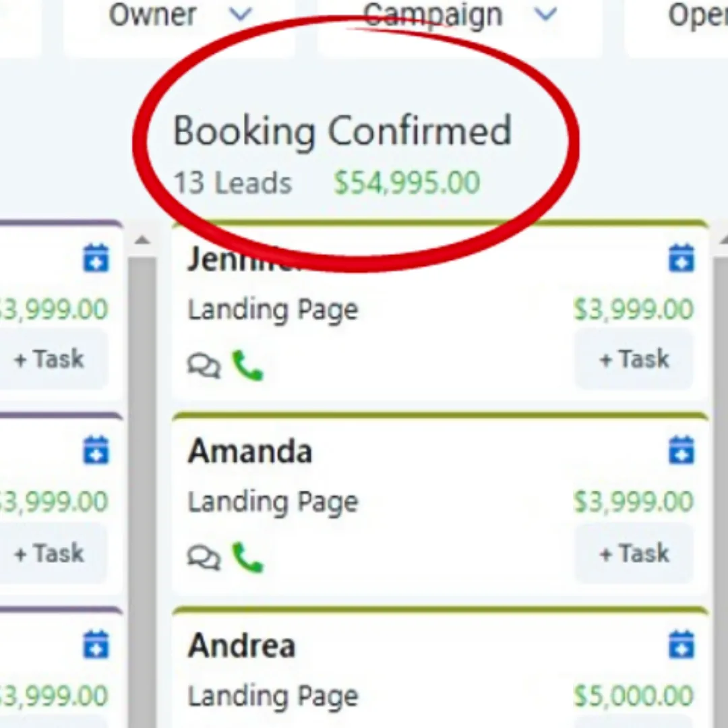This screenshot has width=728, height=728.
Task: Open calendar icon on Amanda's card
Action: pyautogui.click(x=681, y=450)
